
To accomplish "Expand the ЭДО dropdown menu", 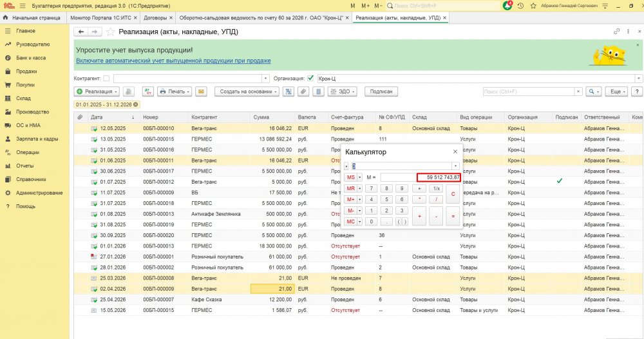I will tap(342, 92).
